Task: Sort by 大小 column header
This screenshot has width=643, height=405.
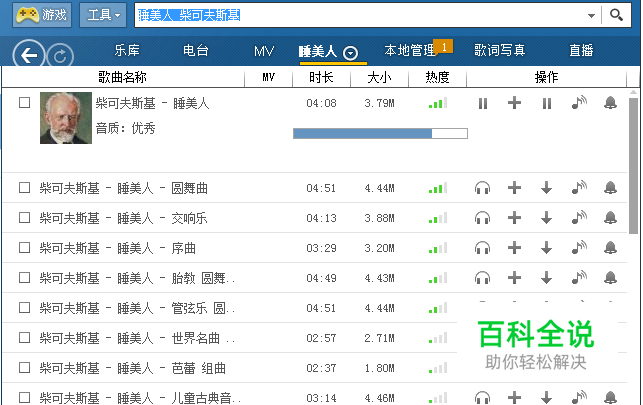Action: point(379,77)
